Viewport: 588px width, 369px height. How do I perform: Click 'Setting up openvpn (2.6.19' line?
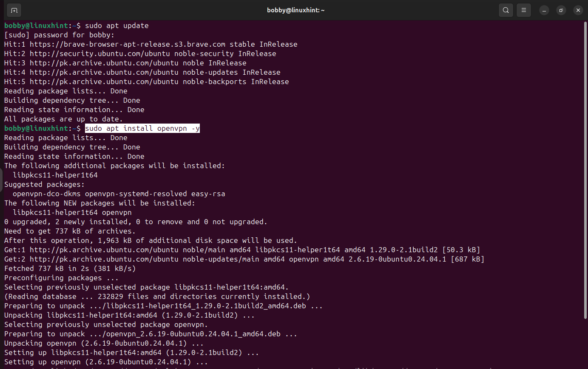click(x=106, y=362)
